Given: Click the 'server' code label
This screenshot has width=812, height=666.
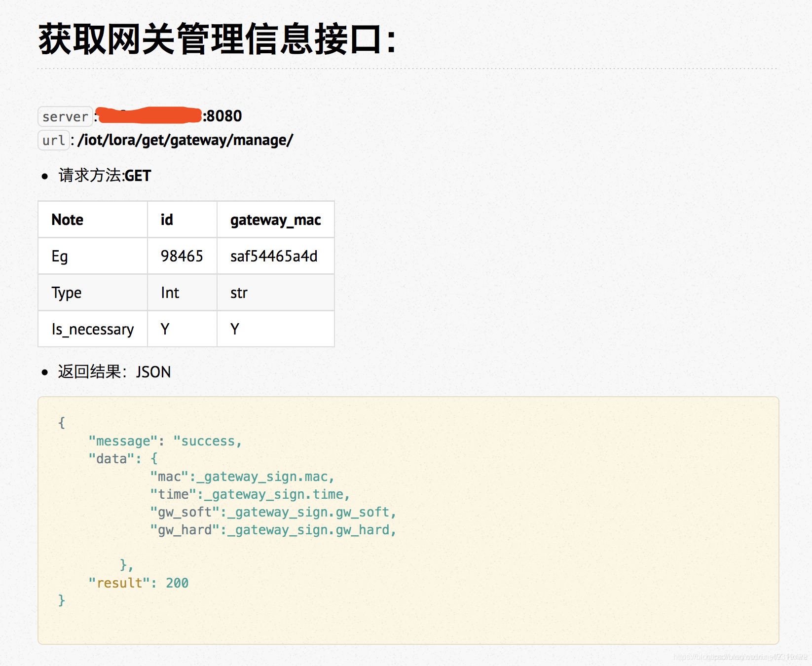Looking at the screenshot, I should [x=65, y=117].
